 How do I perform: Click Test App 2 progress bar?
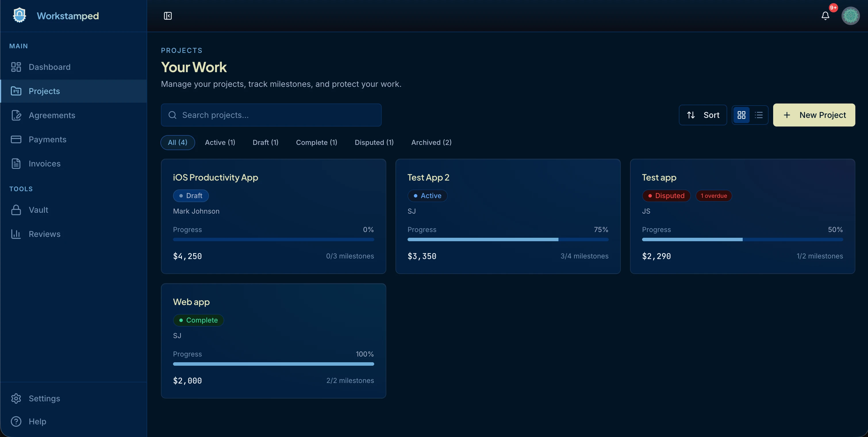coord(508,239)
